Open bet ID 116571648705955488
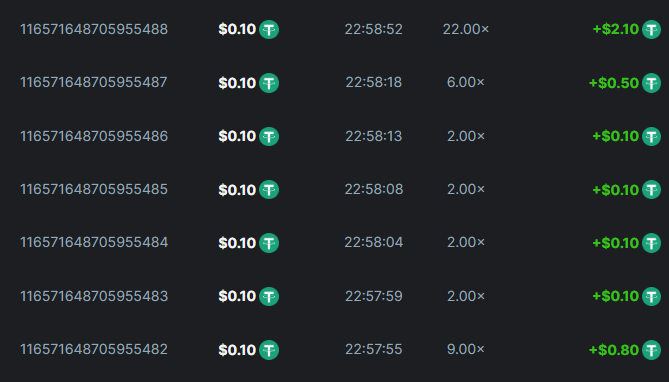 pos(94,29)
